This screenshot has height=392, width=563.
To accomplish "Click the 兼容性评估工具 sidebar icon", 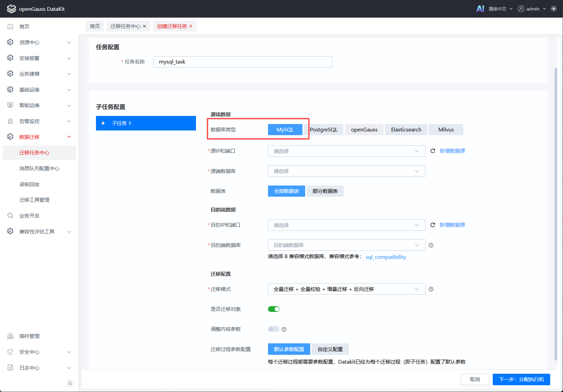I will point(10,231).
